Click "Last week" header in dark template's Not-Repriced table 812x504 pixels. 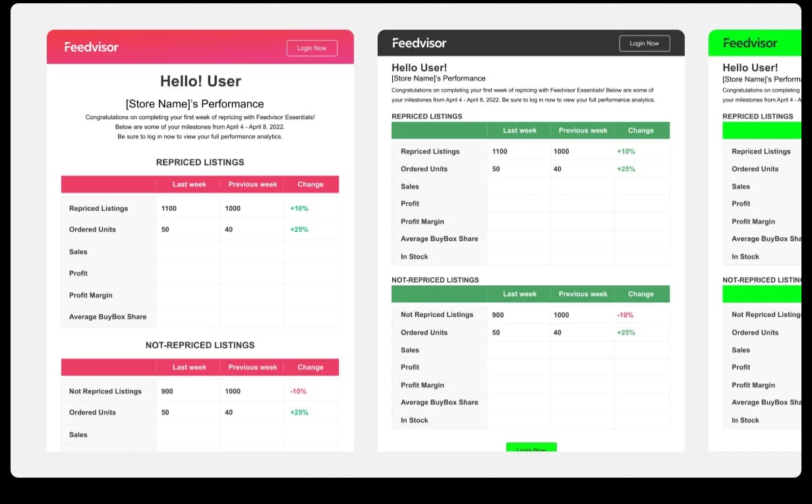(520, 294)
